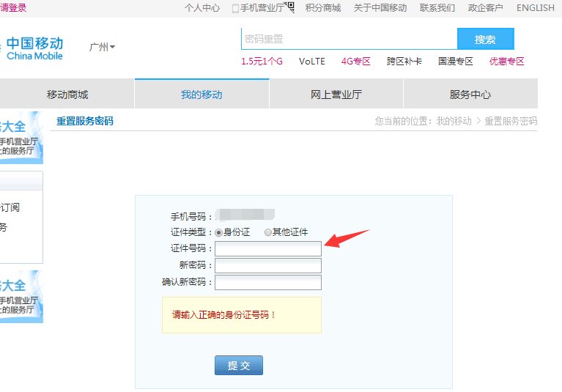Click the phone icon beside 手机营业厅
The image size is (562, 392).
coord(235,8)
